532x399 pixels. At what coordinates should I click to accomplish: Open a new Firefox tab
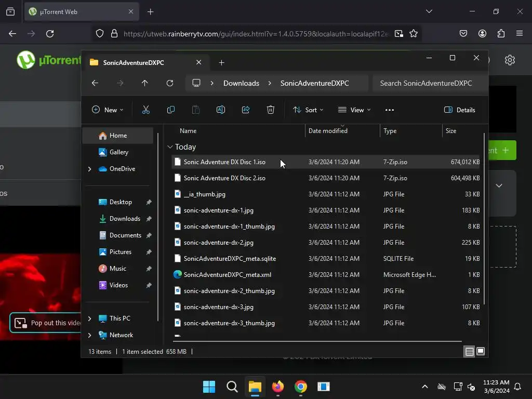(x=150, y=12)
